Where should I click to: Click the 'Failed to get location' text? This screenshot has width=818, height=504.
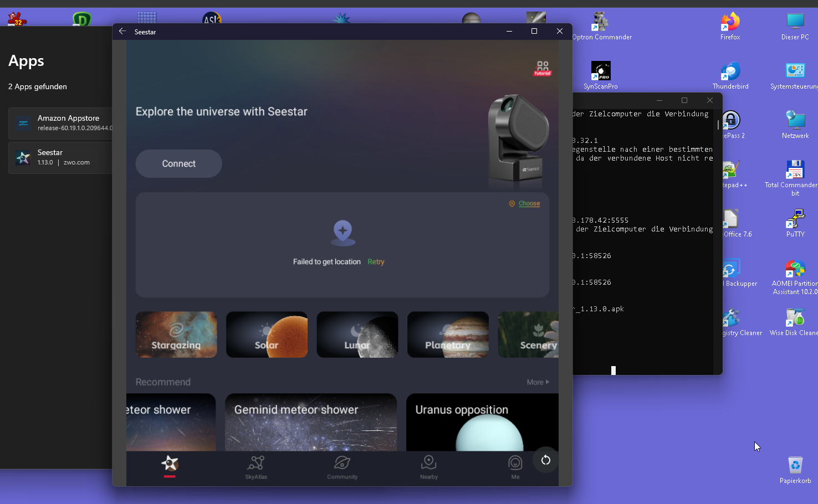point(327,262)
